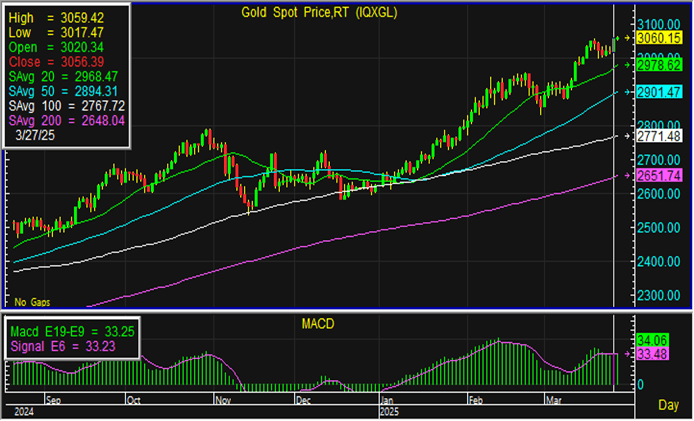Click the green 34.06 MACD value tag
694x421 pixels.
[x=653, y=339]
